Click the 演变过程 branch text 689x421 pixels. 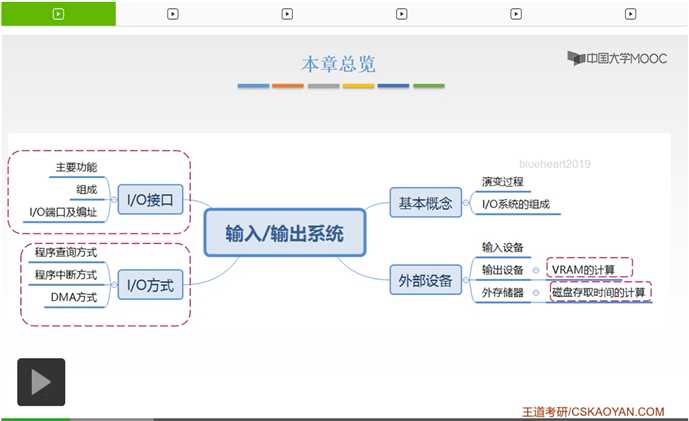[503, 181]
